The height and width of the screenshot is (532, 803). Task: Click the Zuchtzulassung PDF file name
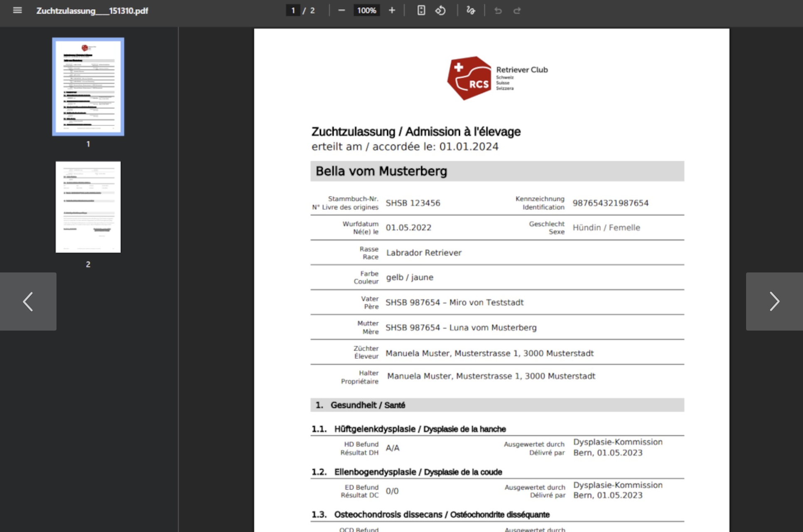[92, 11]
